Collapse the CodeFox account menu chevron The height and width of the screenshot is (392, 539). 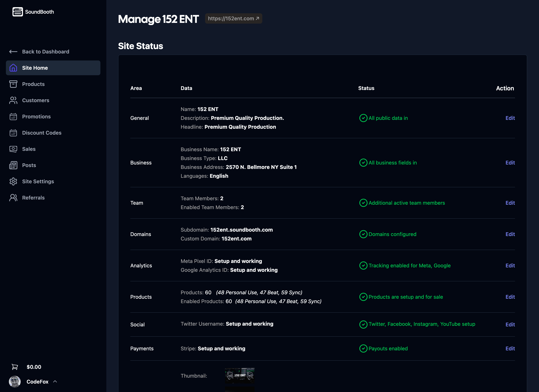pyautogui.click(x=55, y=381)
